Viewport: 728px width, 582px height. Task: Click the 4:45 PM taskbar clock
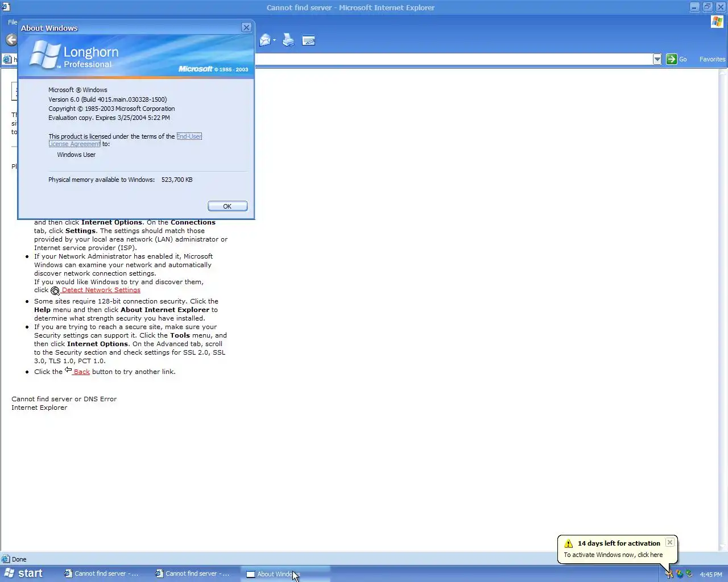pyautogui.click(x=711, y=574)
